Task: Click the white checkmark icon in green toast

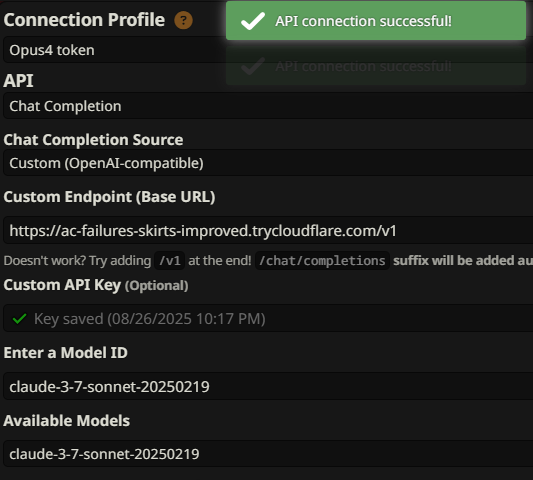Action: coord(253,21)
